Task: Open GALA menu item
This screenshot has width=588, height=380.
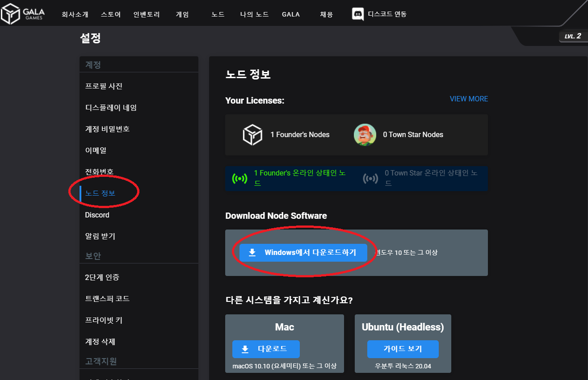Action: click(291, 14)
